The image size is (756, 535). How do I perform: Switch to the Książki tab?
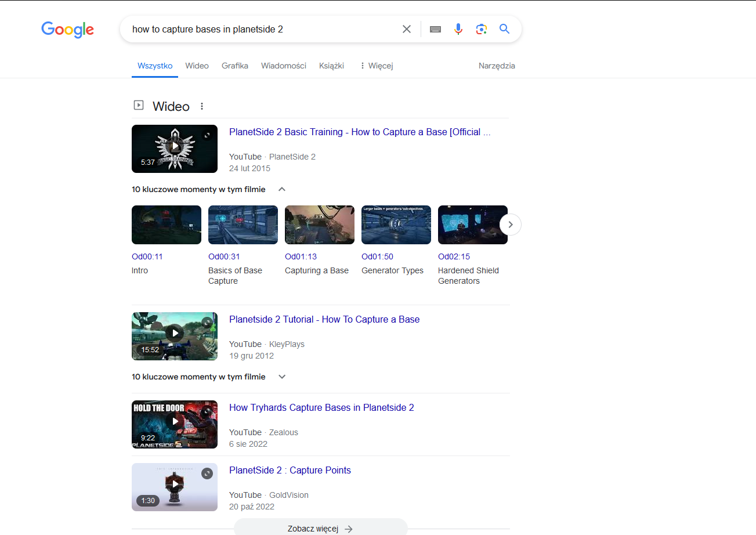(x=331, y=66)
